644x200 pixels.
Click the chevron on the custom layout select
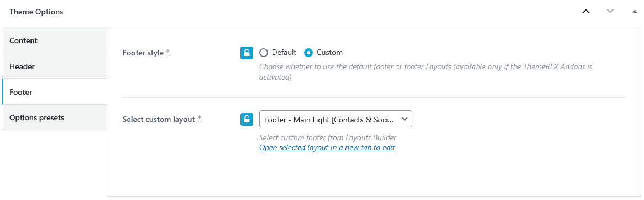[405, 119]
